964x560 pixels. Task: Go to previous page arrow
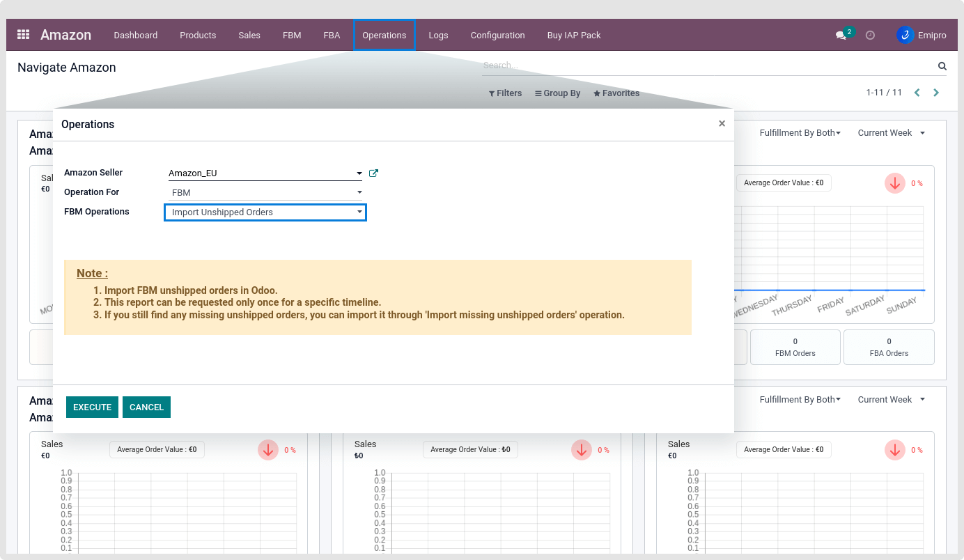(917, 93)
